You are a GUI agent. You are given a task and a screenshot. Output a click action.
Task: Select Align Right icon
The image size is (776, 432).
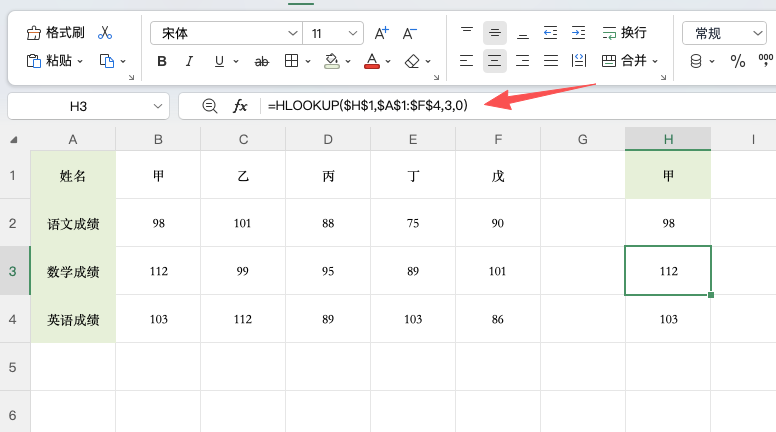(523, 61)
